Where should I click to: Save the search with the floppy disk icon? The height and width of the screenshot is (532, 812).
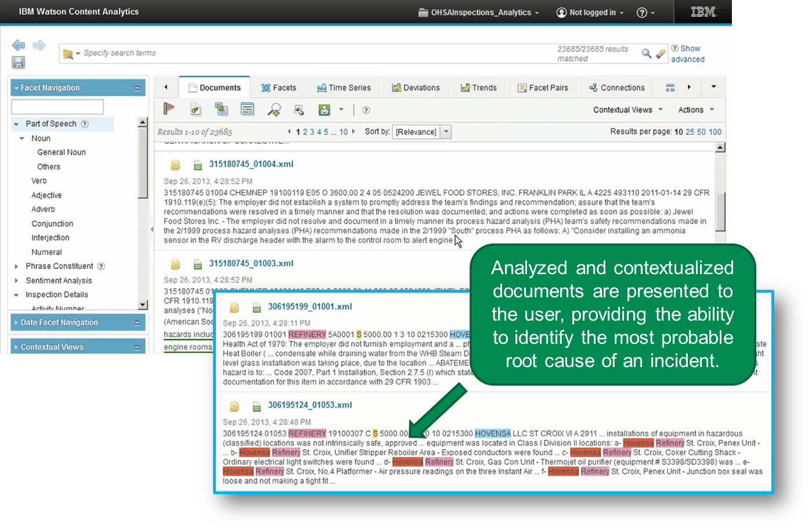tap(19, 62)
